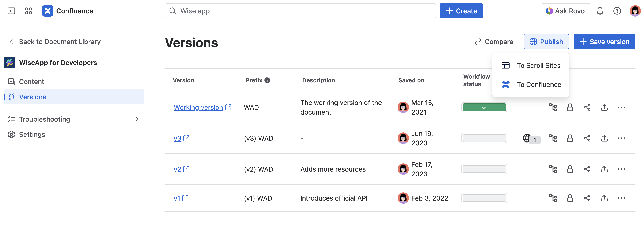Export v1 via its upload icon
The width and height of the screenshot is (644, 227).
point(604,198)
